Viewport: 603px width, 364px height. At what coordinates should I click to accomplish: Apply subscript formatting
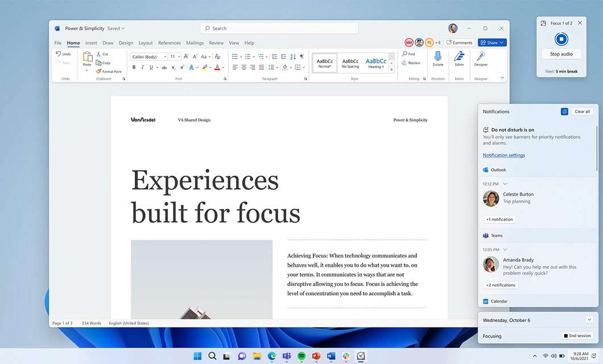click(x=174, y=67)
